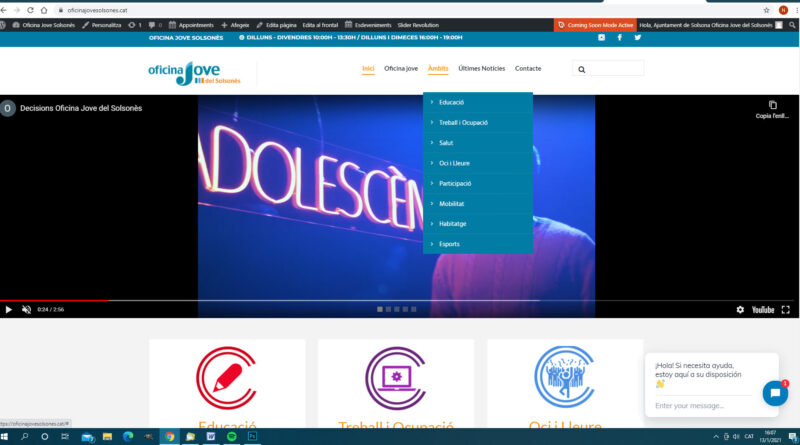Open YouTube player settings gear

tap(740, 310)
